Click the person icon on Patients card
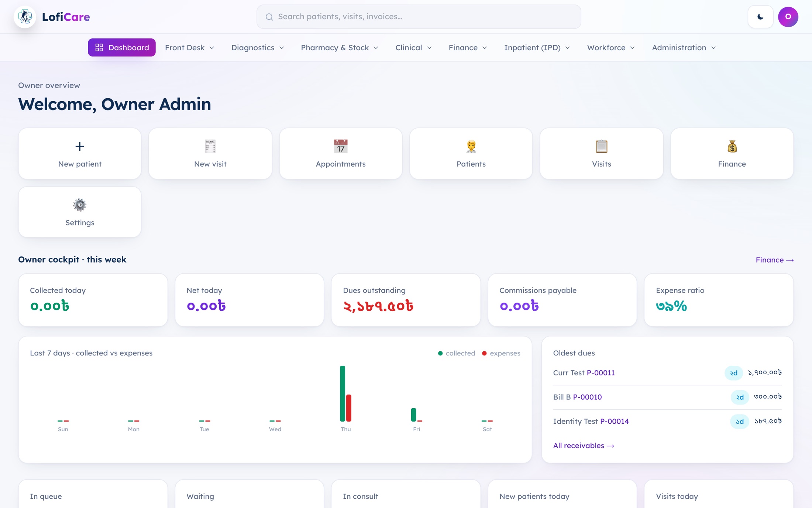The width and height of the screenshot is (812, 508). click(x=471, y=146)
